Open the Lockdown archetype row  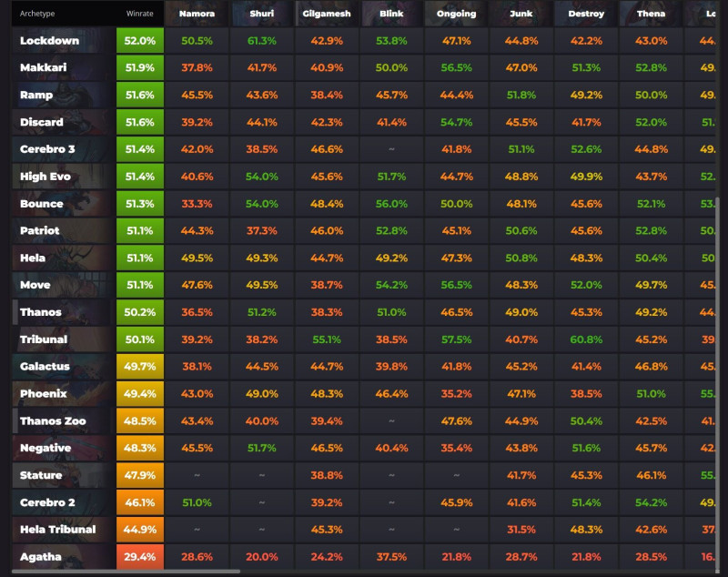tap(64, 40)
